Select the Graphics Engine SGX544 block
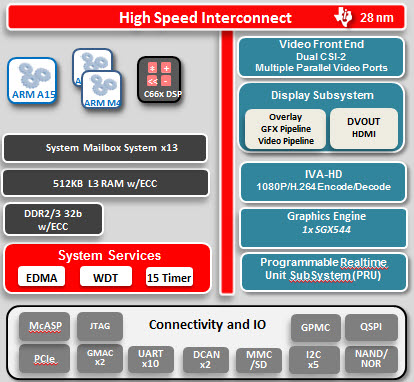The height and width of the screenshot is (382, 414). point(323,228)
